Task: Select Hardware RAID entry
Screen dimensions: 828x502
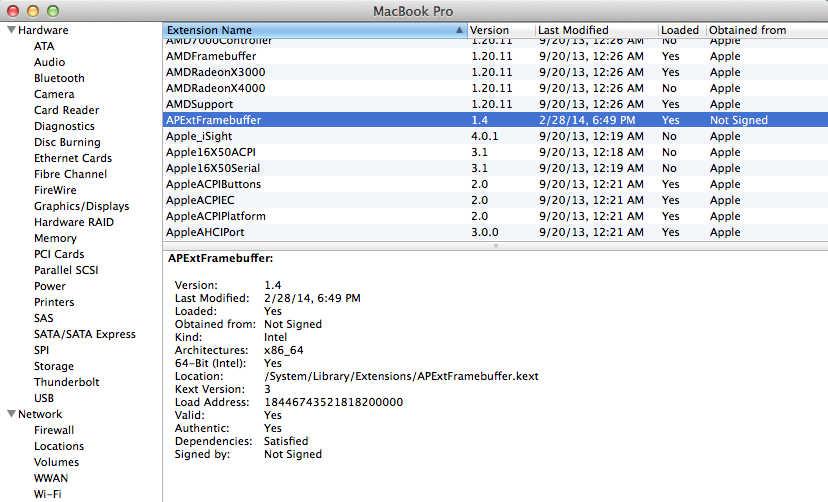Action: click(x=74, y=222)
